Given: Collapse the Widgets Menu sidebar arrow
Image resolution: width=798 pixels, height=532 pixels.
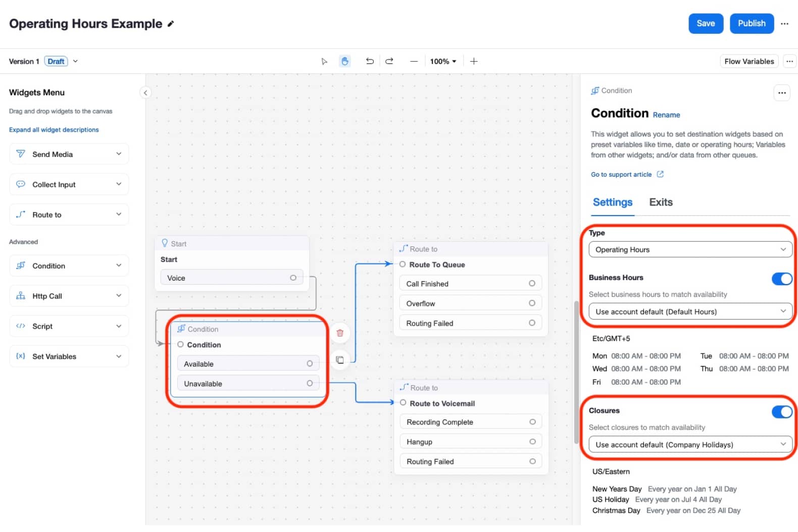Looking at the screenshot, I should tap(145, 93).
